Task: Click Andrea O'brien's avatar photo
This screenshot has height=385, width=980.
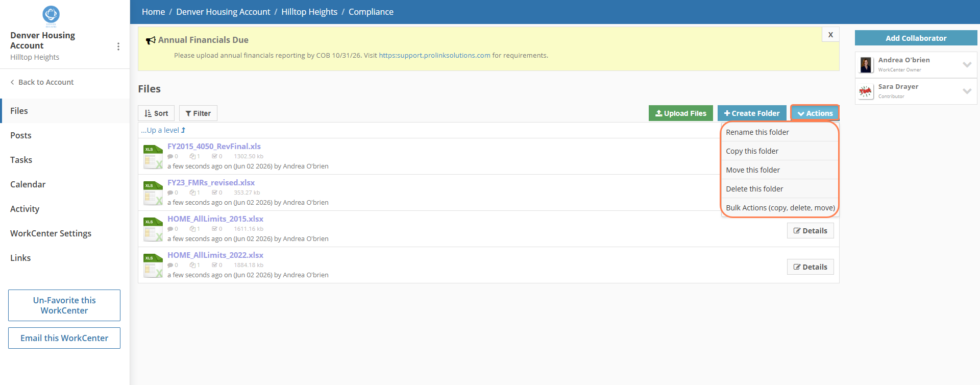Action: [866, 65]
